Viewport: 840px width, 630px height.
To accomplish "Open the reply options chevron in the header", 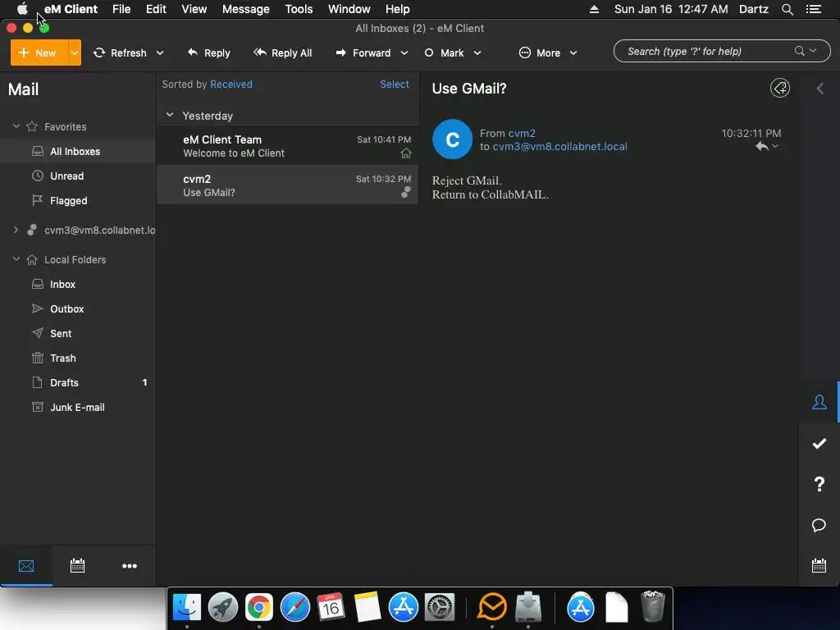I will pyautogui.click(x=775, y=146).
